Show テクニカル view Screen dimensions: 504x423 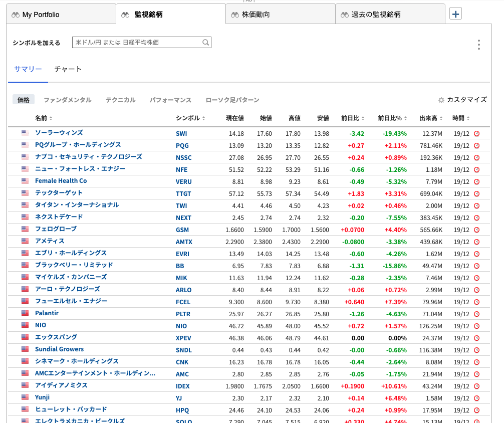click(x=121, y=100)
